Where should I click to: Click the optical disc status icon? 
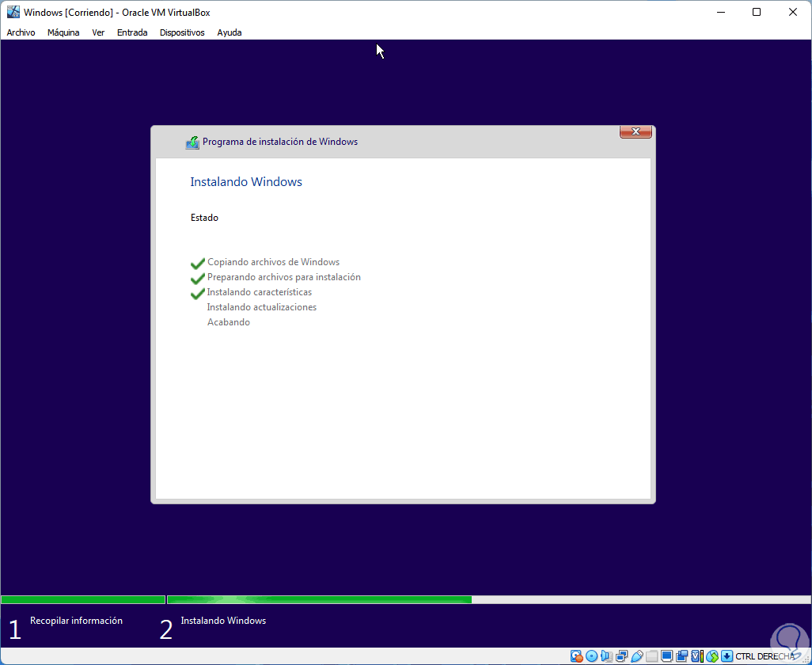tap(591, 656)
